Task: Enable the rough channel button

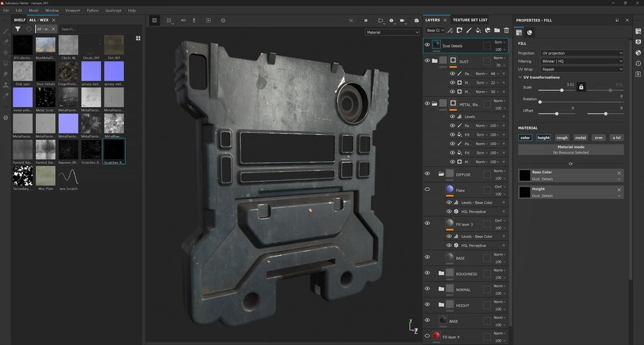Action: [x=562, y=138]
